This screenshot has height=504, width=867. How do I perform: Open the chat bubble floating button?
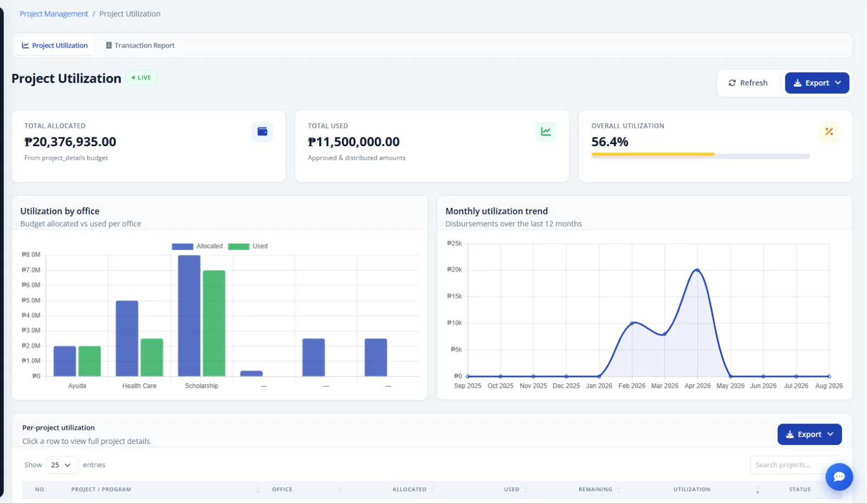[x=839, y=476]
